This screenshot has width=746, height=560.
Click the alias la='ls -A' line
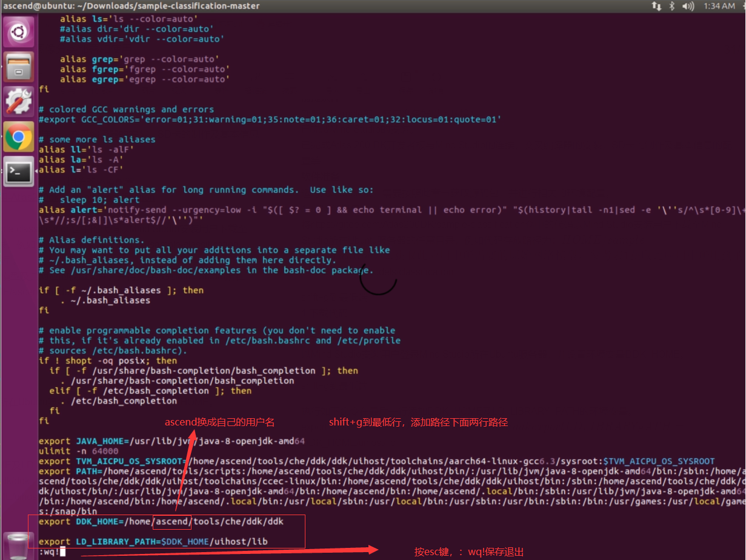pos(81,160)
